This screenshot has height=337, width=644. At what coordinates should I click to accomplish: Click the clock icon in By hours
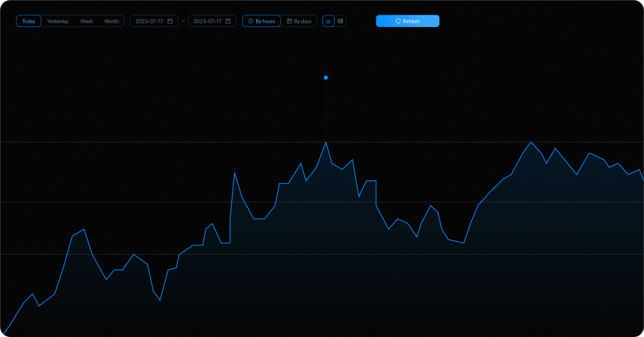pyautogui.click(x=251, y=21)
